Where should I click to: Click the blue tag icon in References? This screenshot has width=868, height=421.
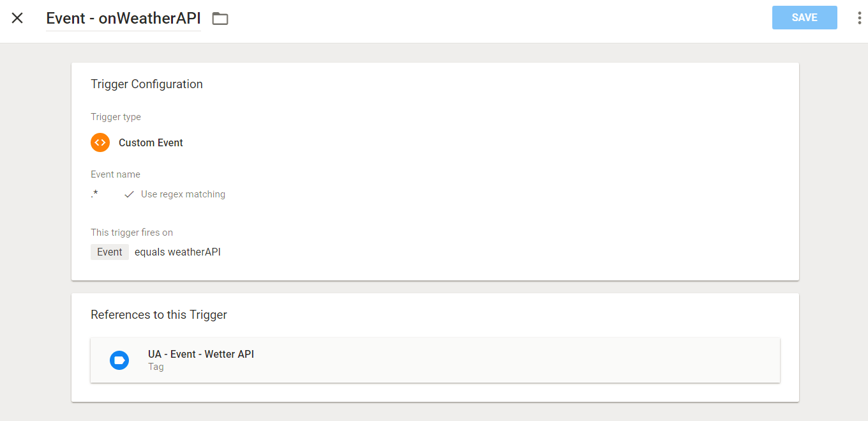119,360
